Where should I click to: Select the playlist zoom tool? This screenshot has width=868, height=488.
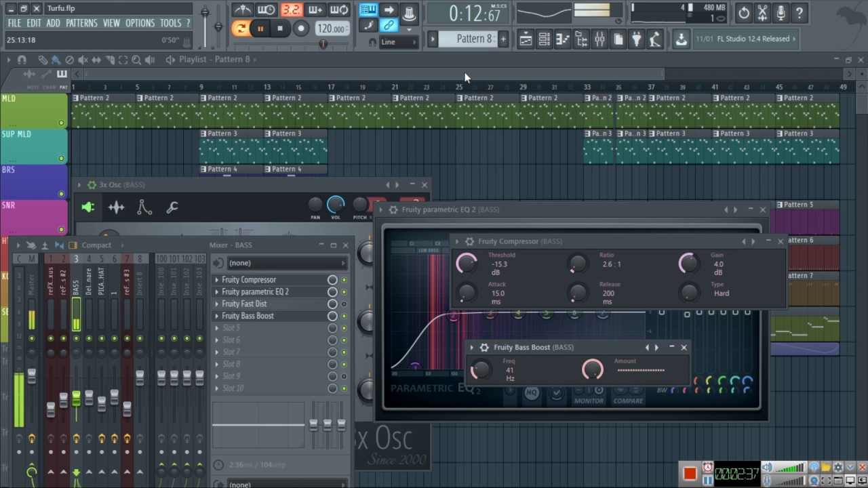136,60
